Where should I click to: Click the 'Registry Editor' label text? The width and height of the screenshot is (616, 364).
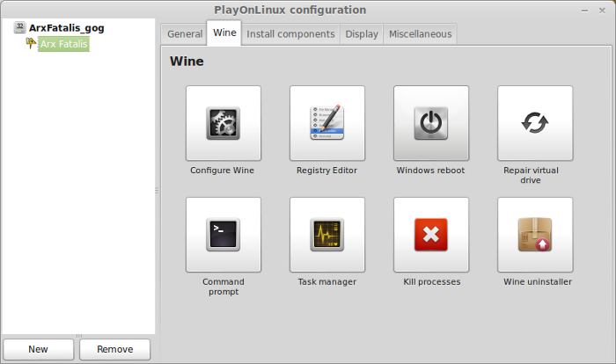click(326, 171)
